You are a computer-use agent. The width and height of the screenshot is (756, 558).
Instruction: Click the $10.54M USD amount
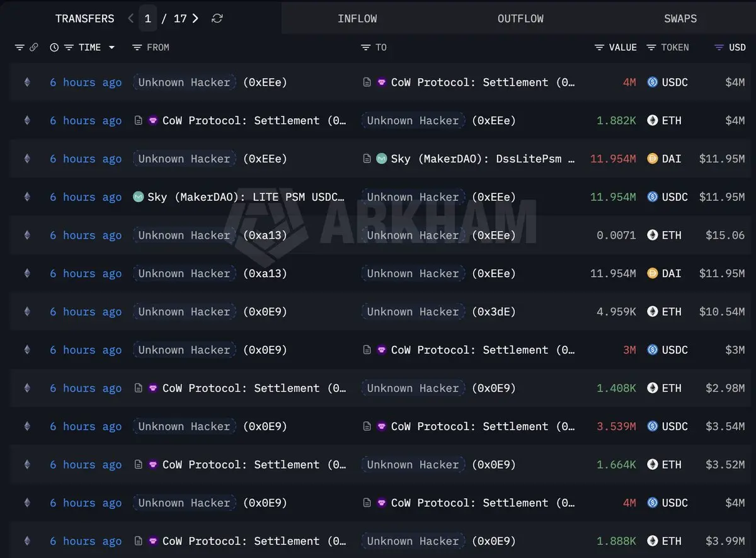(722, 311)
